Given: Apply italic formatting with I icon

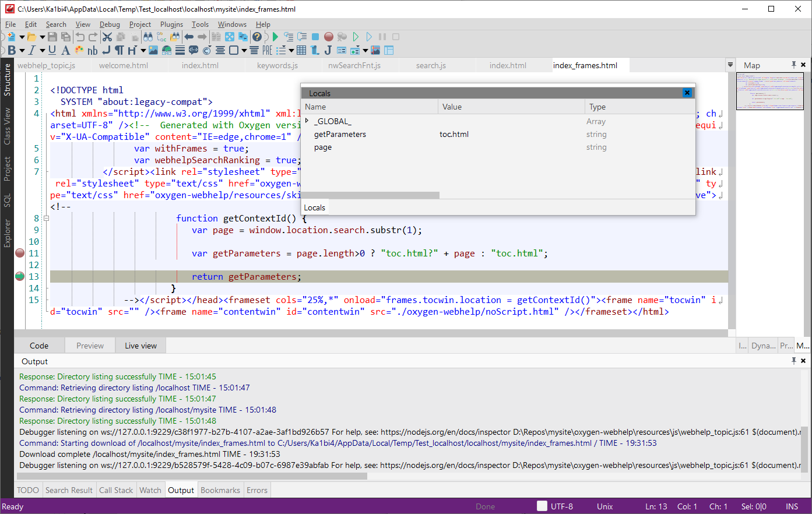Looking at the screenshot, I should [32, 50].
